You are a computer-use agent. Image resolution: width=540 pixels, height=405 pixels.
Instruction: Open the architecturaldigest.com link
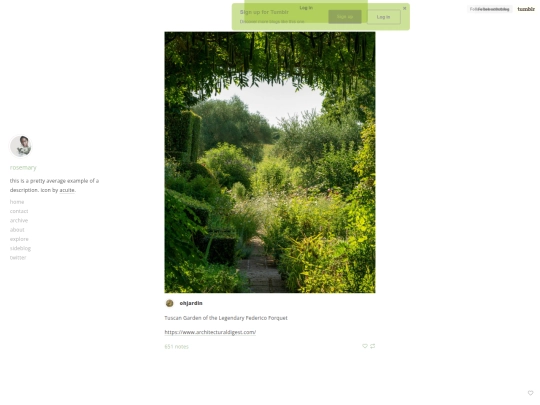click(210, 332)
